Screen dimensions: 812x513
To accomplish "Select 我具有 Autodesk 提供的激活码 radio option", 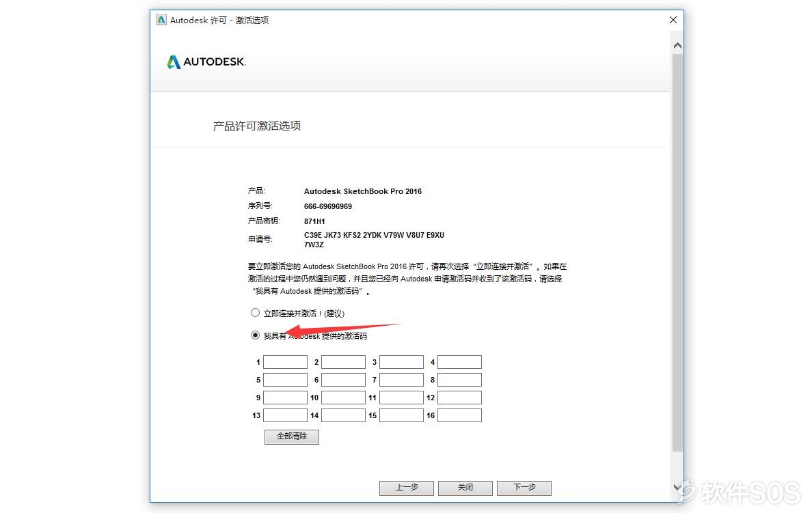I will click(x=255, y=335).
